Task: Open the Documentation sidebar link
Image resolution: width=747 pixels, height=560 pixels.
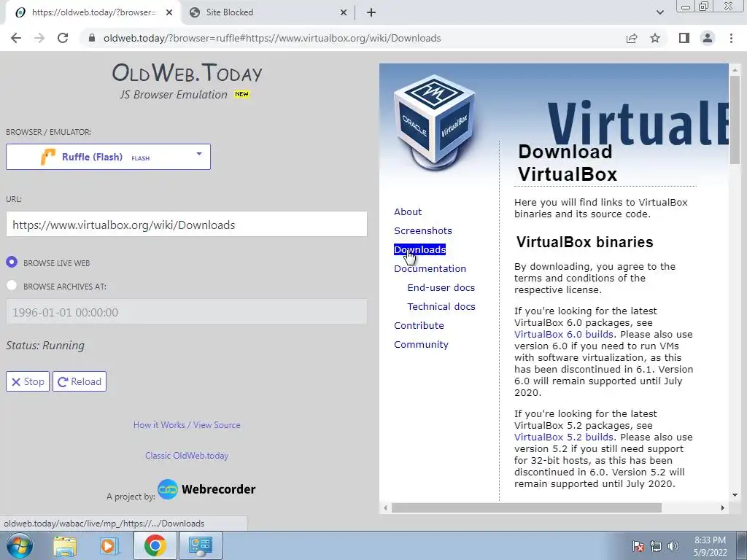Action: click(x=430, y=268)
